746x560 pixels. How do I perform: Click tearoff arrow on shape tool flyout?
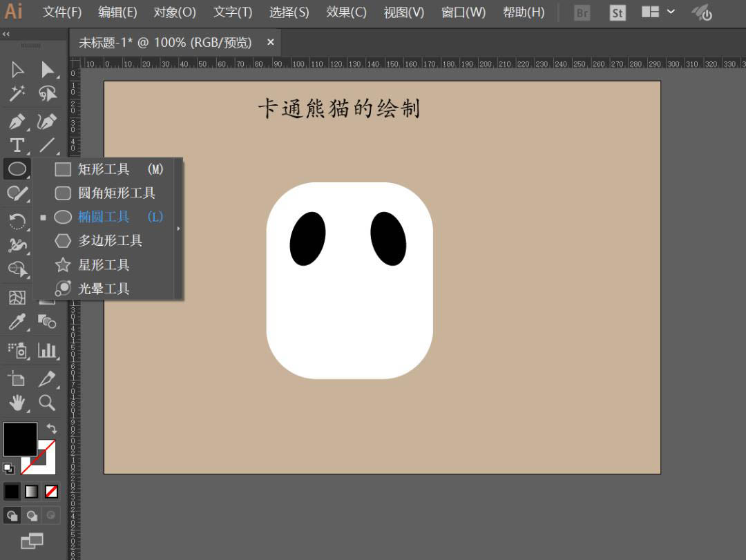(x=178, y=229)
